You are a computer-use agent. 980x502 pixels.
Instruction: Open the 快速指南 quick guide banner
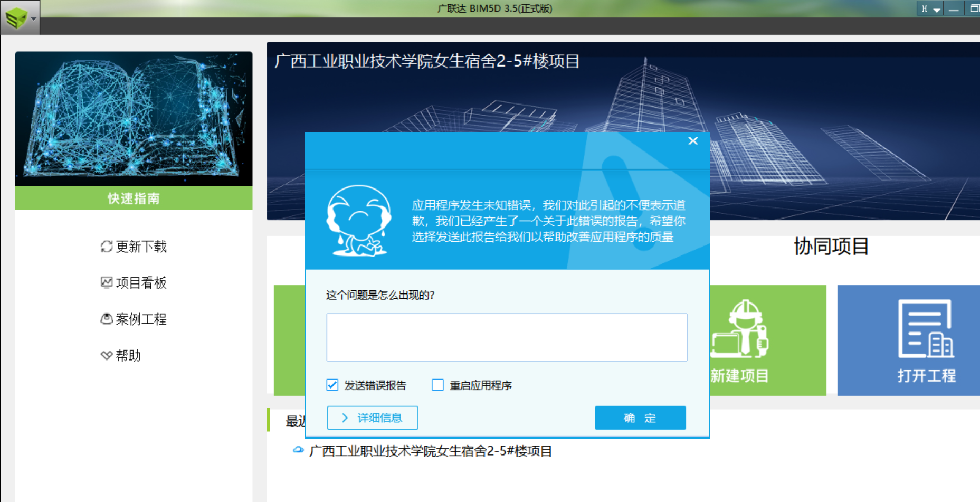pyautogui.click(x=134, y=198)
